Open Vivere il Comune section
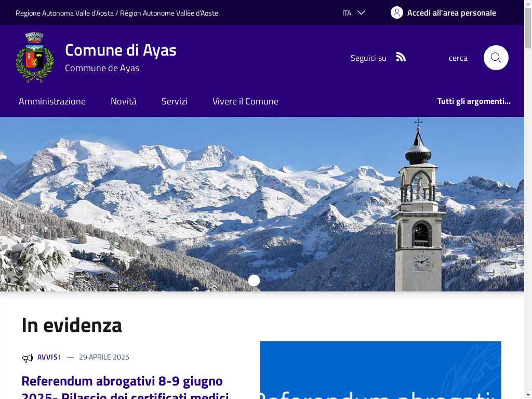The width and height of the screenshot is (532, 399). [245, 101]
